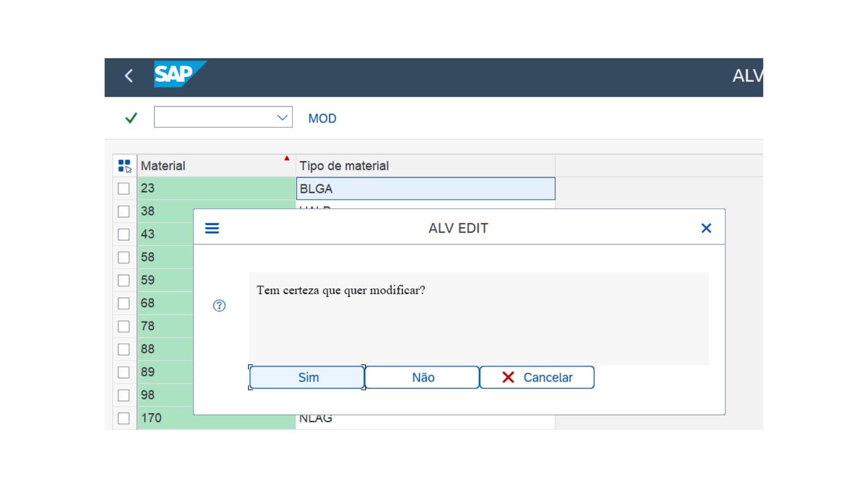Image resolution: width=868 pixels, height=488 pixels.
Task: Sort by the Material column header
Action: [x=216, y=166]
